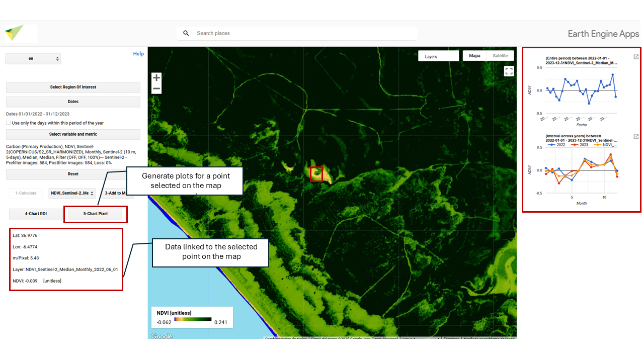Zoom in with the map plus button
This screenshot has height=362, width=644.
156,78
